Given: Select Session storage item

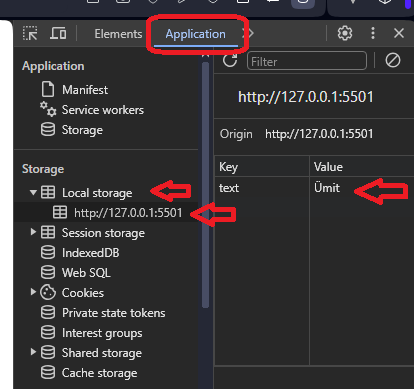Looking at the screenshot, I should pos(103,233).
